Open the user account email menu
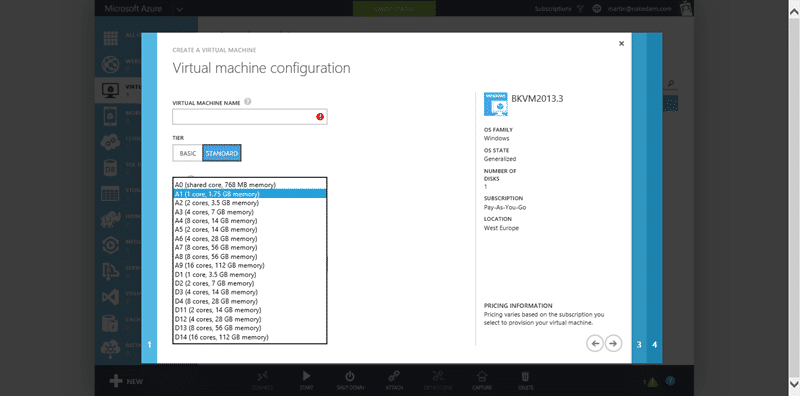The width and height of the screenshot is (800, 396). (640, 9)
